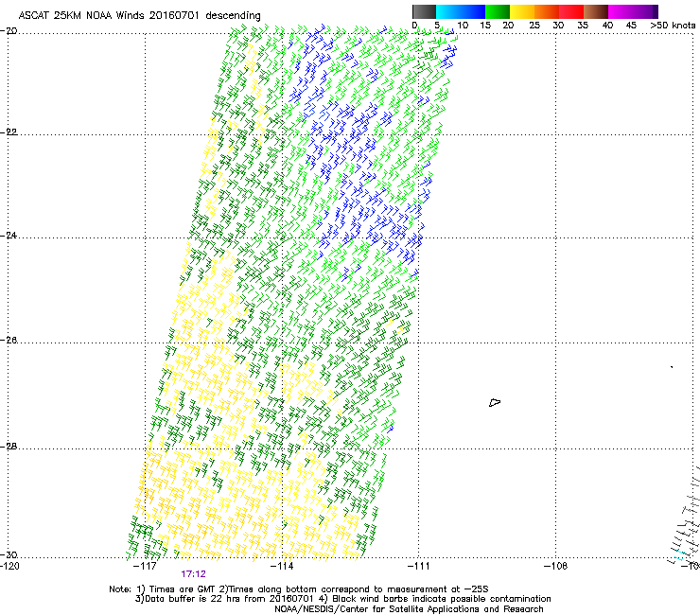Click the '-26' latitude axis label
This screenshot has width=700, height=615.
point(9,341)
